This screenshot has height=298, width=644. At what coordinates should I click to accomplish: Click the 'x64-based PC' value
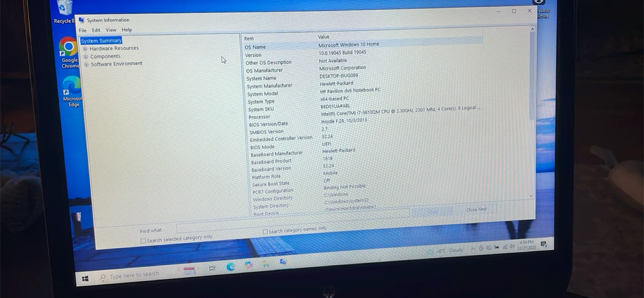pyautogui.click(x=335, y=99)
